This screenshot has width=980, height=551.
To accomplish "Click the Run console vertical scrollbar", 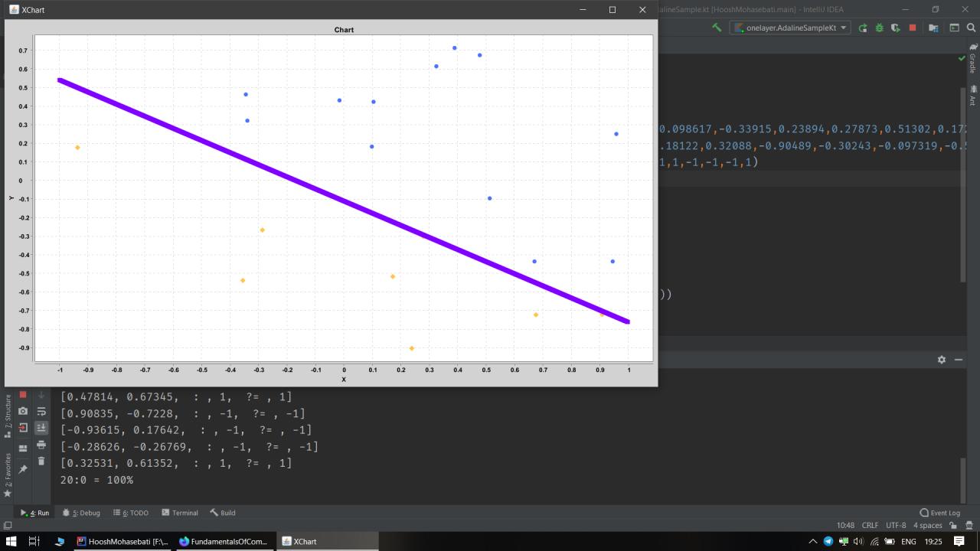I will [963, 481].
